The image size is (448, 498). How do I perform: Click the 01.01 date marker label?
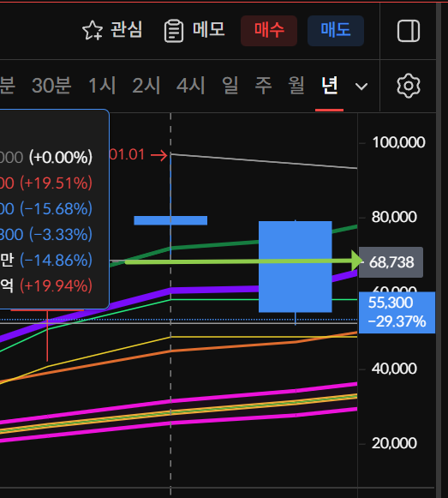coord(128,154)
